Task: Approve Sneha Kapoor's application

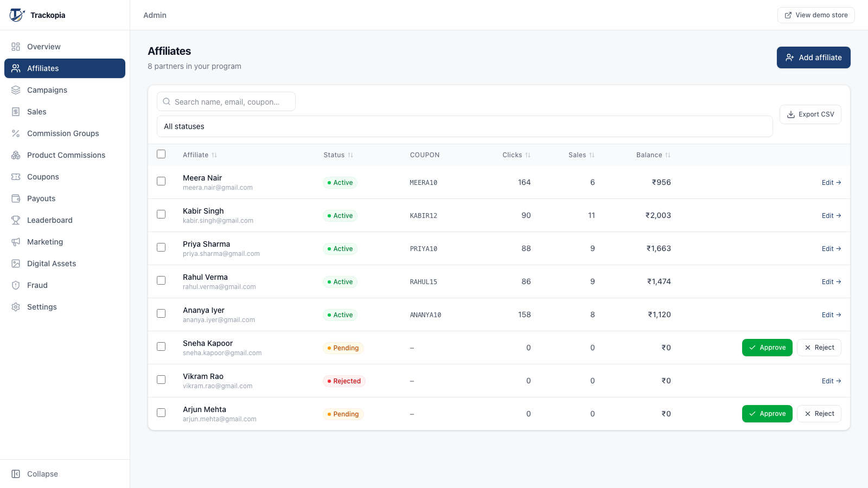Action: tap(767, 348)
